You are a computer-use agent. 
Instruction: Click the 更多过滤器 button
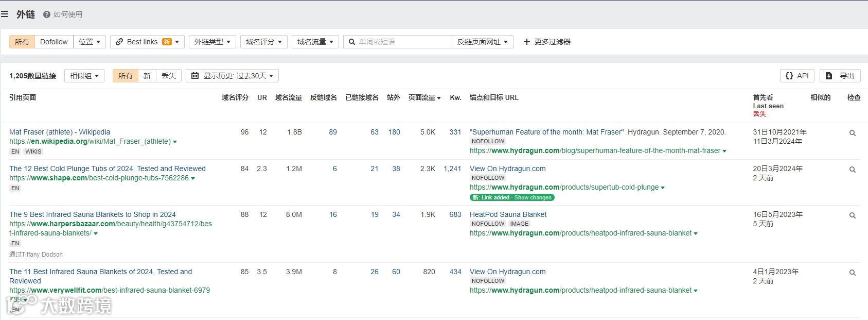click(547, 42)
